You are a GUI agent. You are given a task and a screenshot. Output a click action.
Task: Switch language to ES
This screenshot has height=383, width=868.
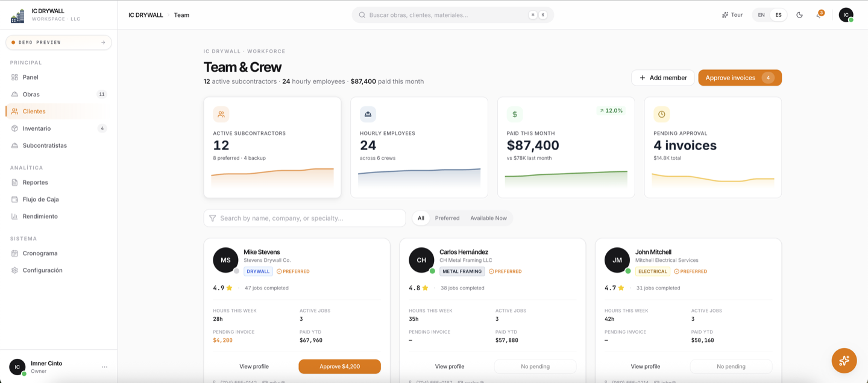point(778,15)
